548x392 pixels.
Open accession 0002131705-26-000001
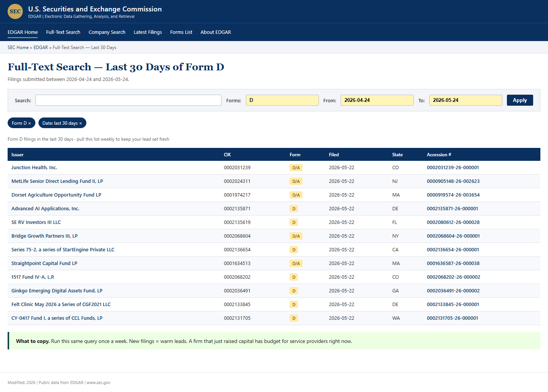coord(452,318)
